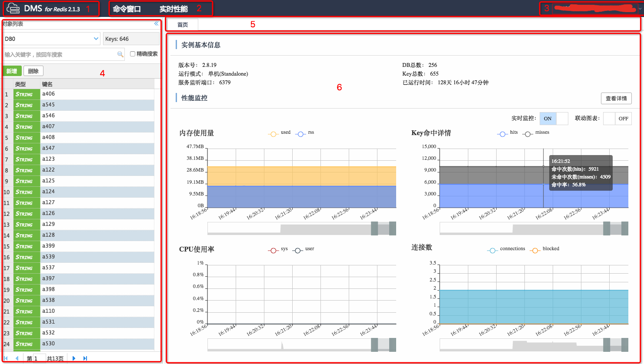644x364 pixels.
Task: Click the keyword search input field
Action: [x=59, y=54]
